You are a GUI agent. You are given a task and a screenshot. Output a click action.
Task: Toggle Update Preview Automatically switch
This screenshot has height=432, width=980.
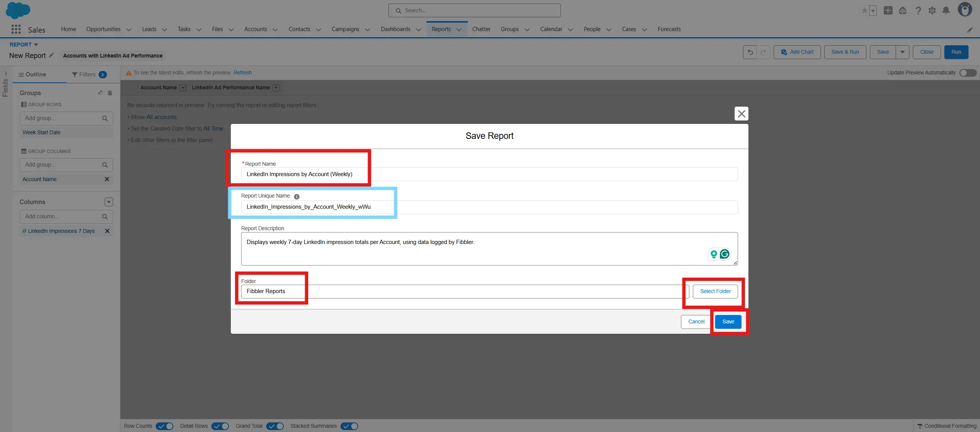click(x=967, y=73)
